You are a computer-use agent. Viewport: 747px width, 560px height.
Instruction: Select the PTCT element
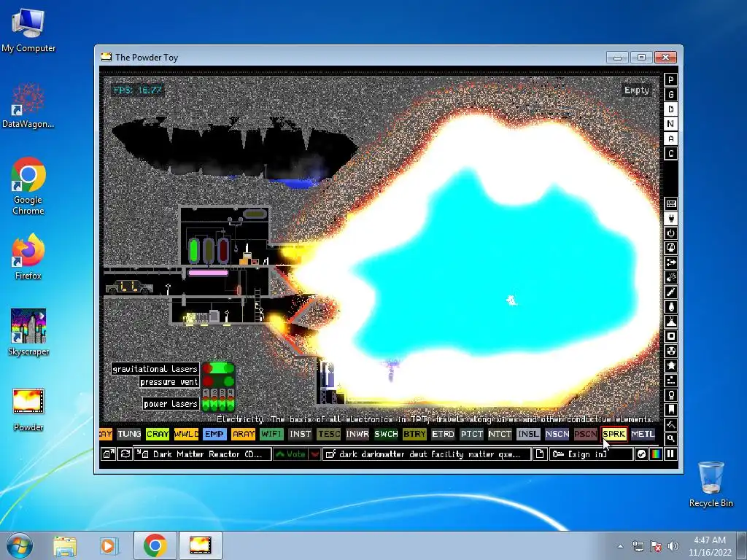(471, 435)
